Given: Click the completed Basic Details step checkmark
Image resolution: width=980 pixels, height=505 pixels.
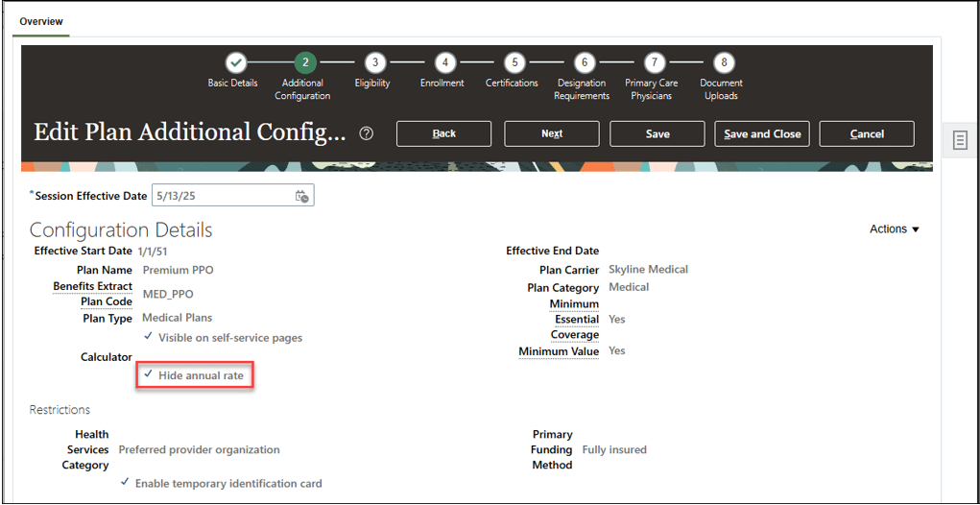Looking at the screenshot, I should (x=235, y=62).
